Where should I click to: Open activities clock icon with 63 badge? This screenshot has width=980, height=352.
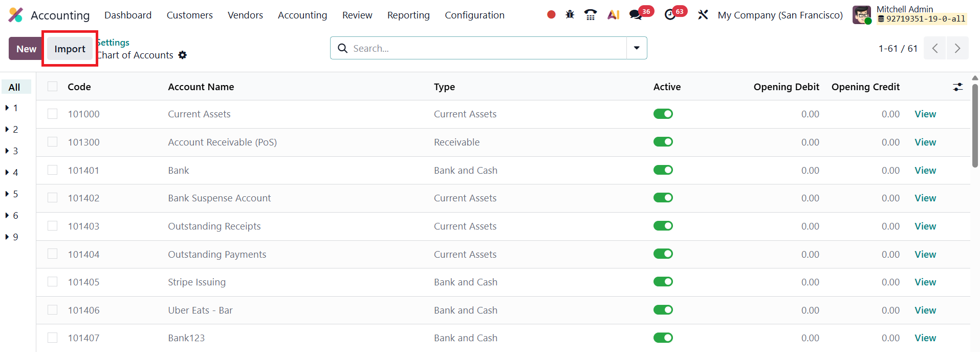670,15
